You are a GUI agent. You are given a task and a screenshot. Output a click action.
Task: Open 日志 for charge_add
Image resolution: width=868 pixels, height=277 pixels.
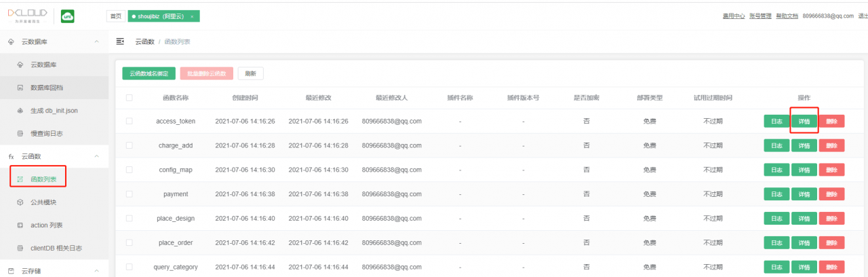pos(776,145)
